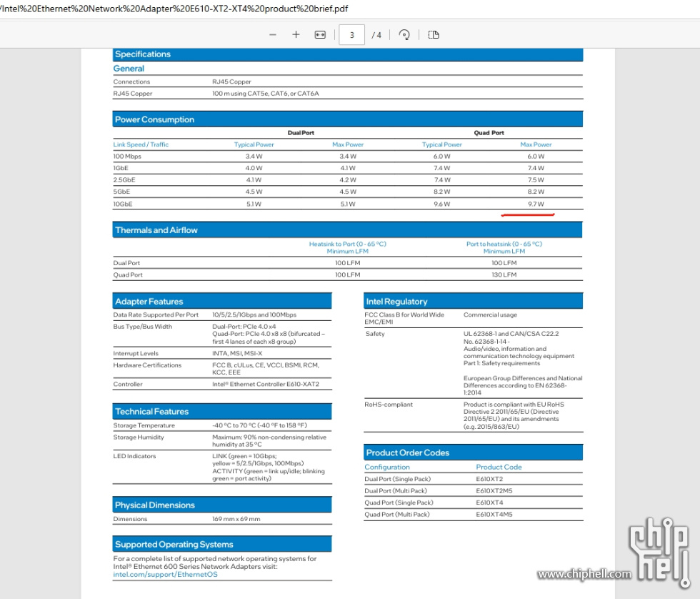The width and height of the screenshot is (700, 599).
Task: Click the Hardware Certifications label
Action: [147, 365]
